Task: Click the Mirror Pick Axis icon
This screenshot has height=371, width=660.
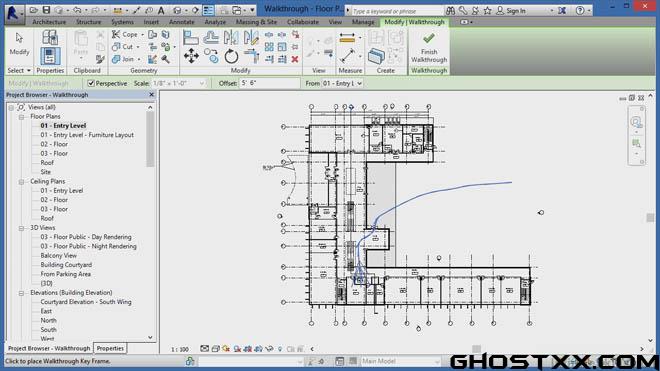Action: tap(231, 38)
